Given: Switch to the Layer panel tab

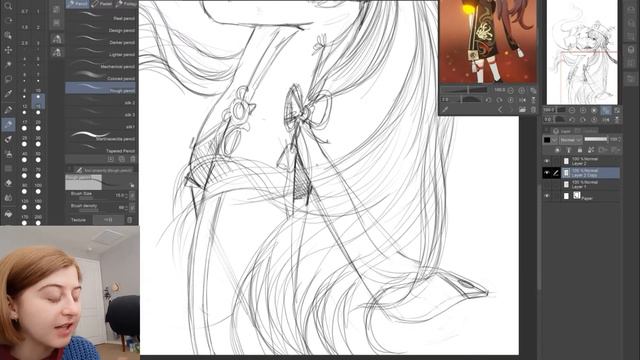Looking at the screenshot, I should (562, 131).
